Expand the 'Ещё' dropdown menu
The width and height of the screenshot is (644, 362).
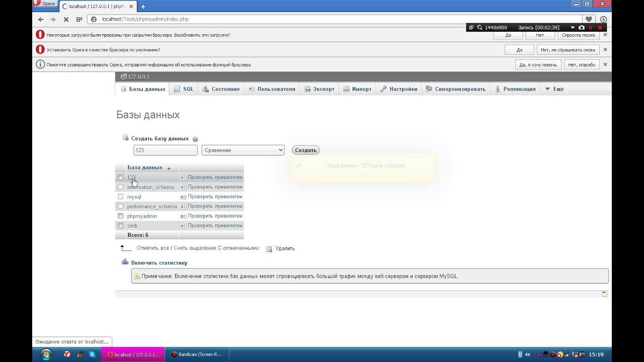pyautogui.click(x=554, y=89)
